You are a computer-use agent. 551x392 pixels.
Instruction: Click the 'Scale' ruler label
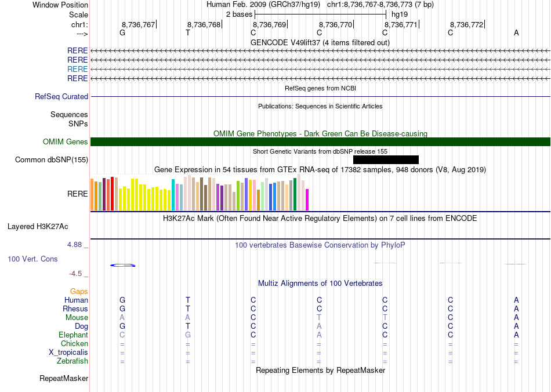coord(79,14)
